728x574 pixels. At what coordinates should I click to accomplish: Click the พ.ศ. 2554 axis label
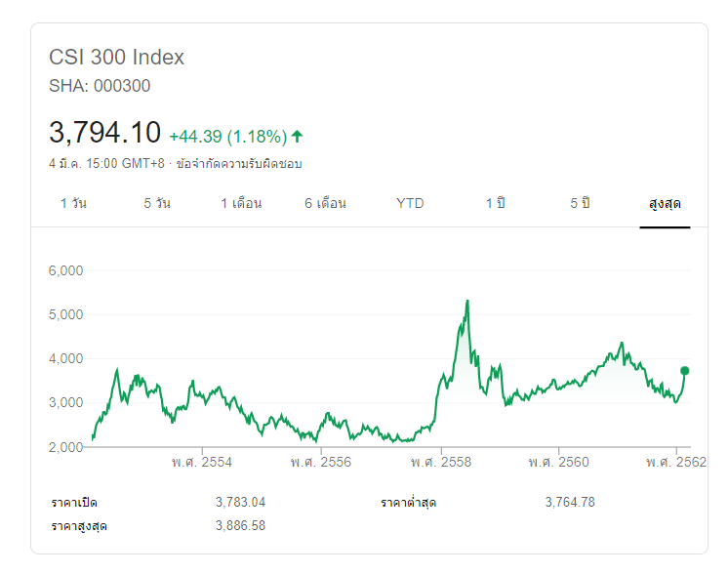pyautogui.click(x=202, y=462)
